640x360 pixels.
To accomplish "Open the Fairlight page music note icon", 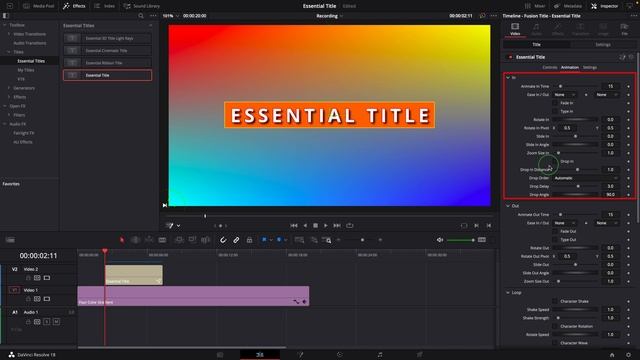I will tap(380, 355).
